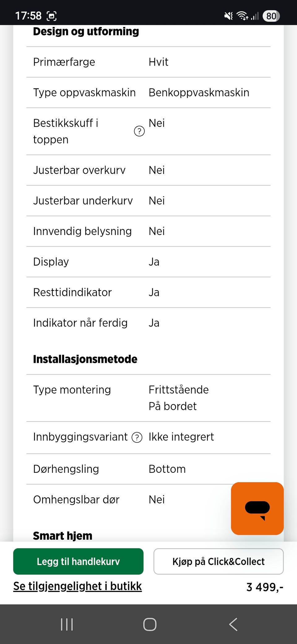
Task: Open Se tilgjengelighet i butikk link
Action: pos(77,586)
